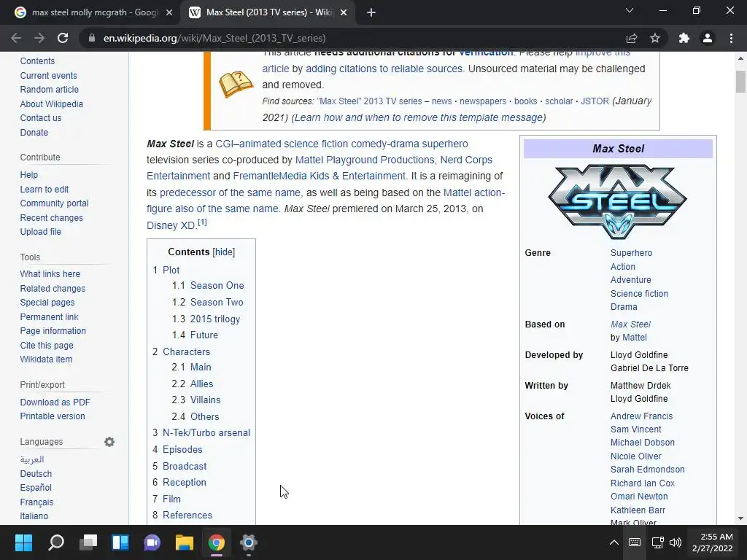The width and height of the screenshot is (747, 560).
Task: Open Recent changes in sidebar
Action: tap(52, 218)
